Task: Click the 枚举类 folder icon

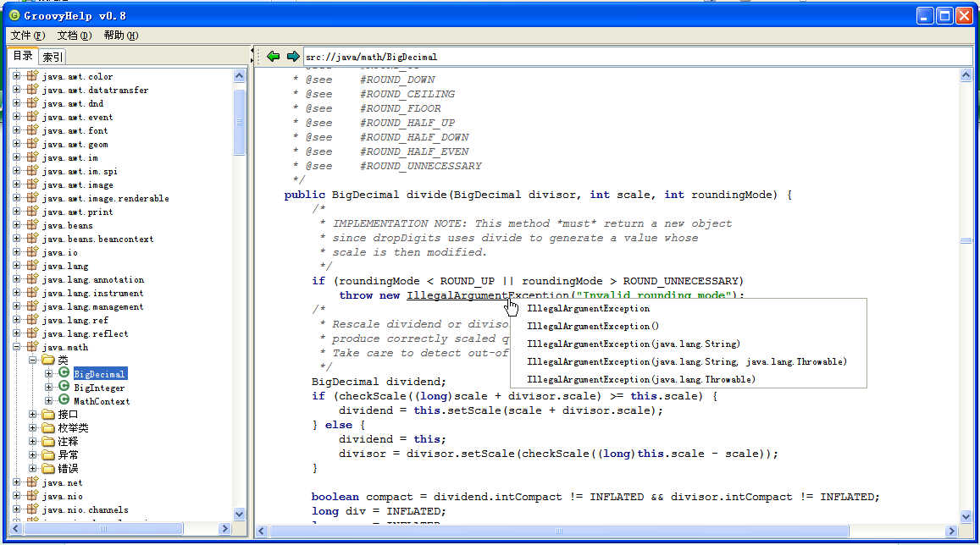Action: click(48, 427)
